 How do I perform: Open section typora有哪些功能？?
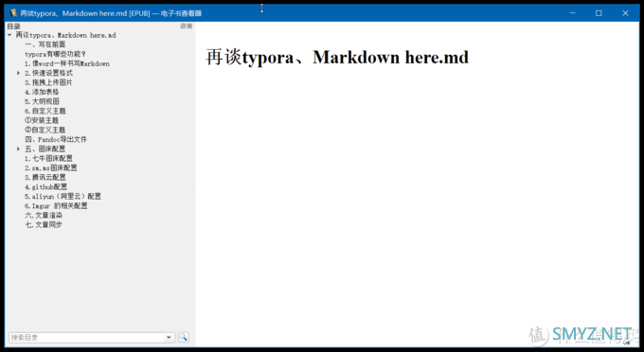click(55, 54)
